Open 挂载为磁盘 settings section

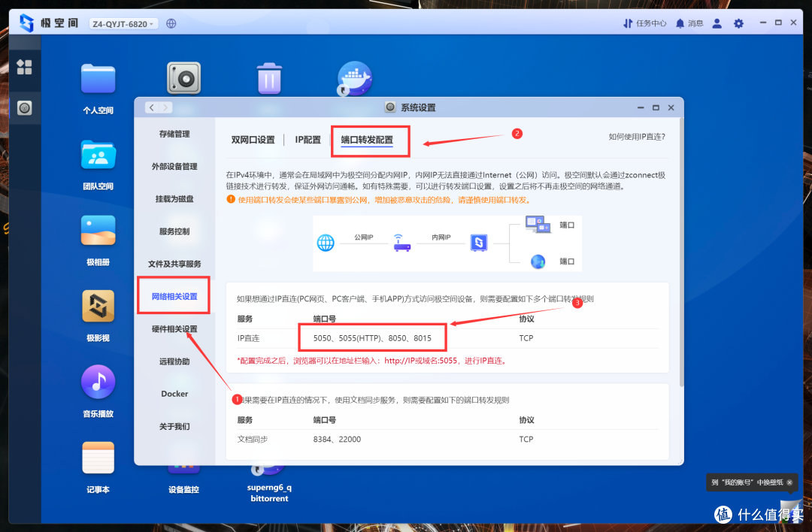(174, 198)
